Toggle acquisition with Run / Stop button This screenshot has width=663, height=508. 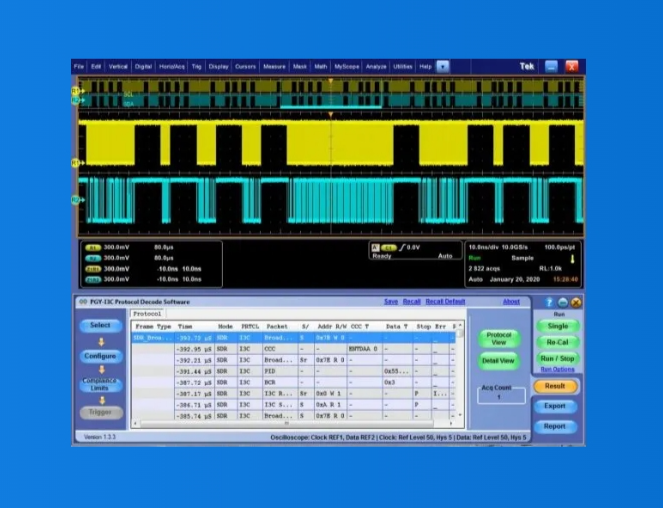point(557,358)
